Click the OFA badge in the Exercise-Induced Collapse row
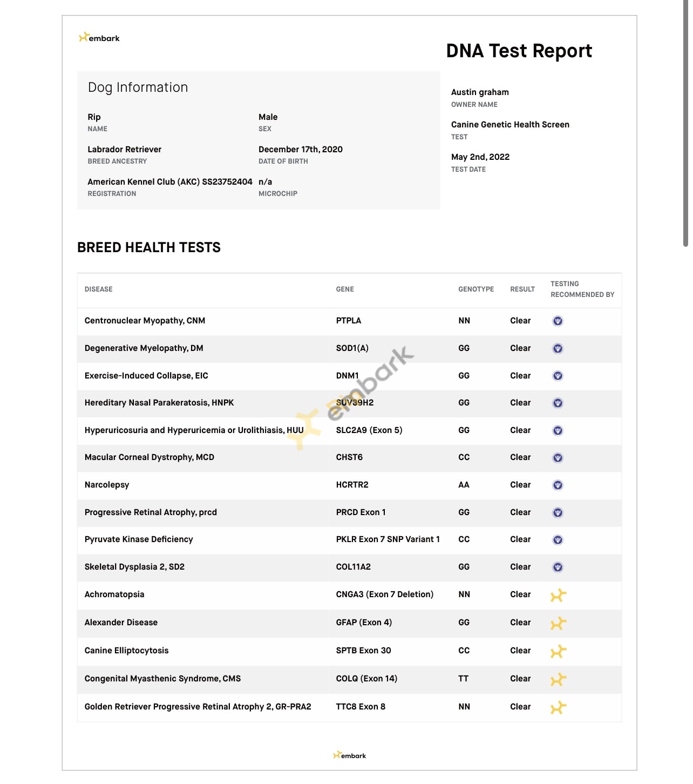Viewport: 693px width, 784px height. pyautogui.click(x=558, y=376)
